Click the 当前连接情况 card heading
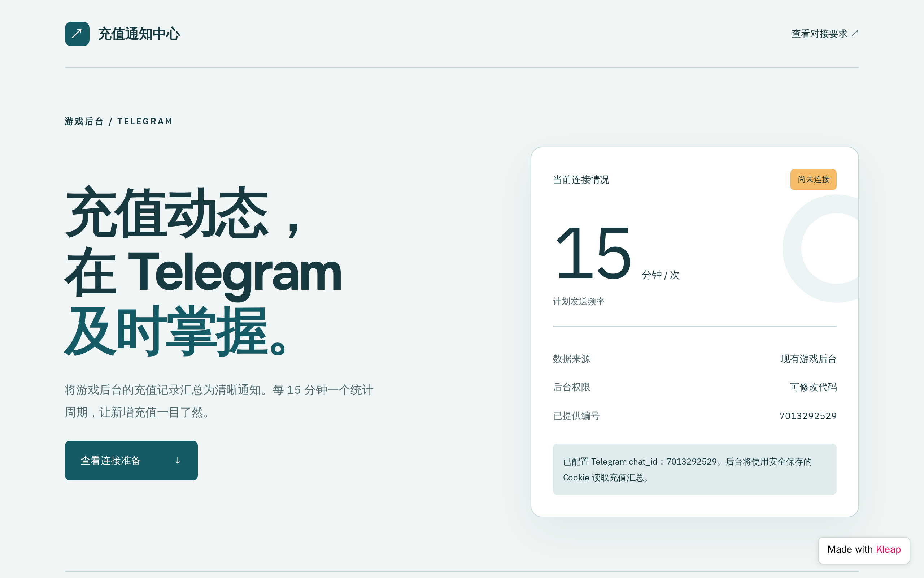The width and height of the screenshot is (924, 578). click(x=581, y=180)
